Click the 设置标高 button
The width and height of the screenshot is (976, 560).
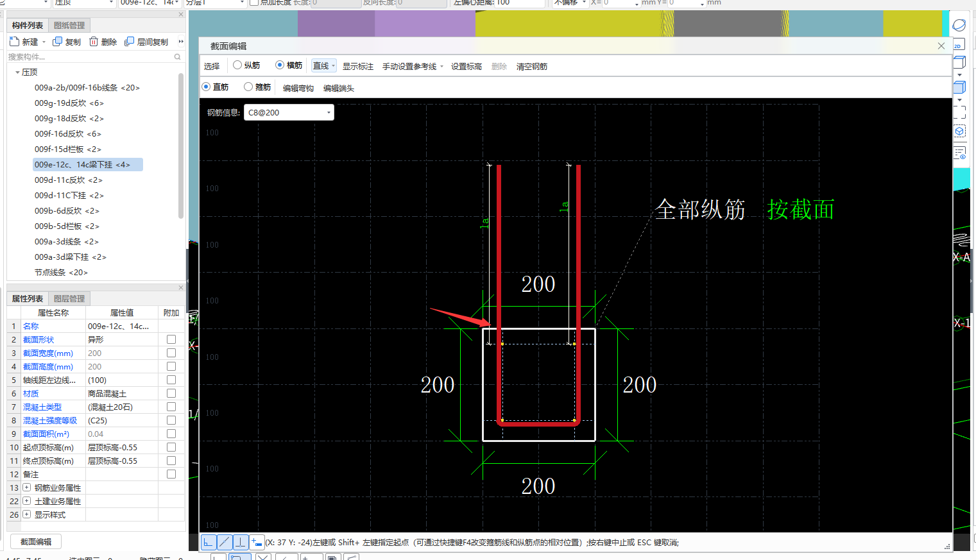coord(467,66)
